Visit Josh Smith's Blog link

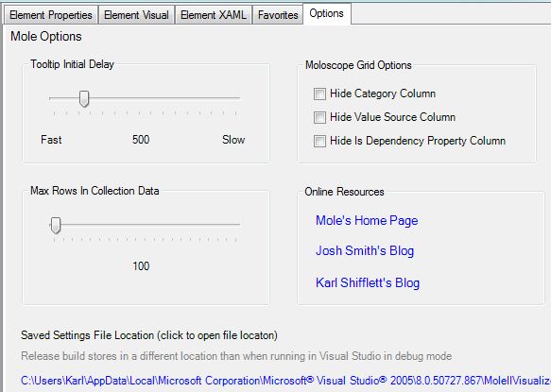(365, 251)
